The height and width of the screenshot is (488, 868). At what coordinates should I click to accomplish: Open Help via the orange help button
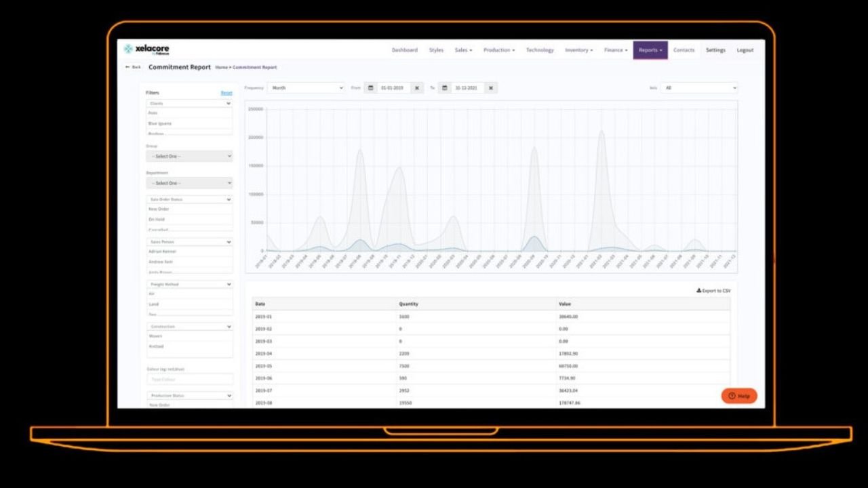coord(738,395)
